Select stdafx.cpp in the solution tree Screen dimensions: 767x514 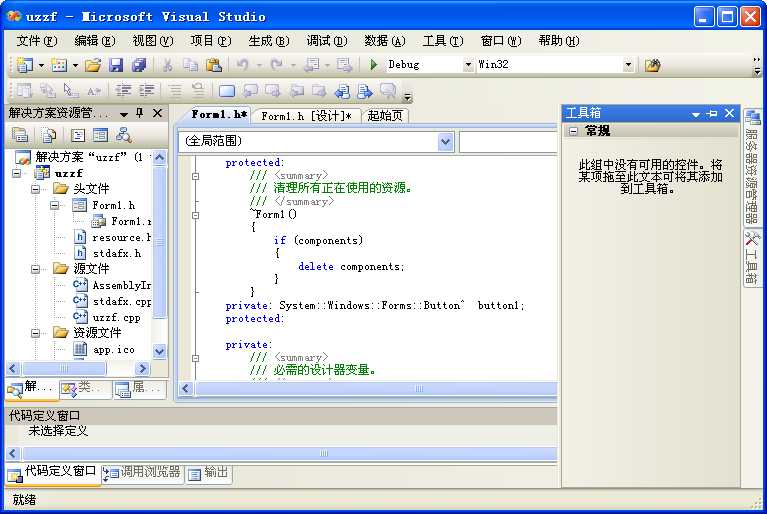121,302
